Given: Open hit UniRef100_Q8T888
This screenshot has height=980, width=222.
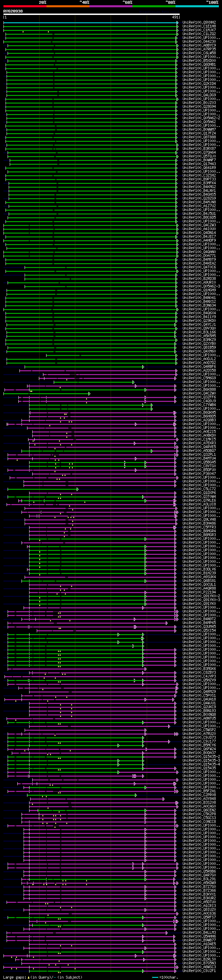Looking at the screenshot, I should coord(199,137).
